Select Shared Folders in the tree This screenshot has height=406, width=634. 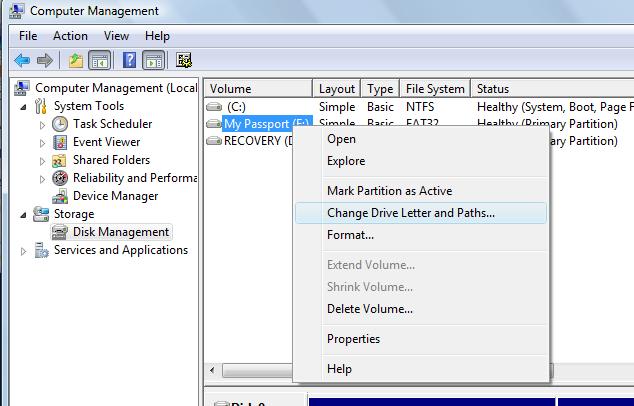(x=111, y=160)
